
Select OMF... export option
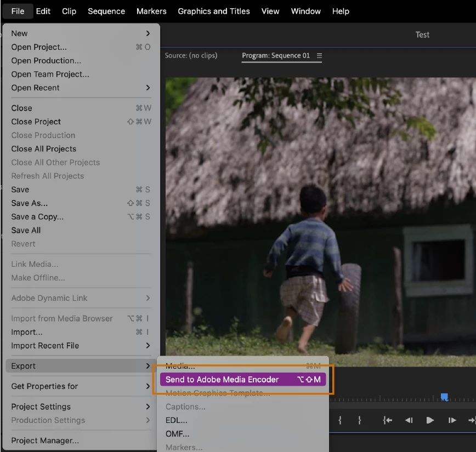click(243, 434)
